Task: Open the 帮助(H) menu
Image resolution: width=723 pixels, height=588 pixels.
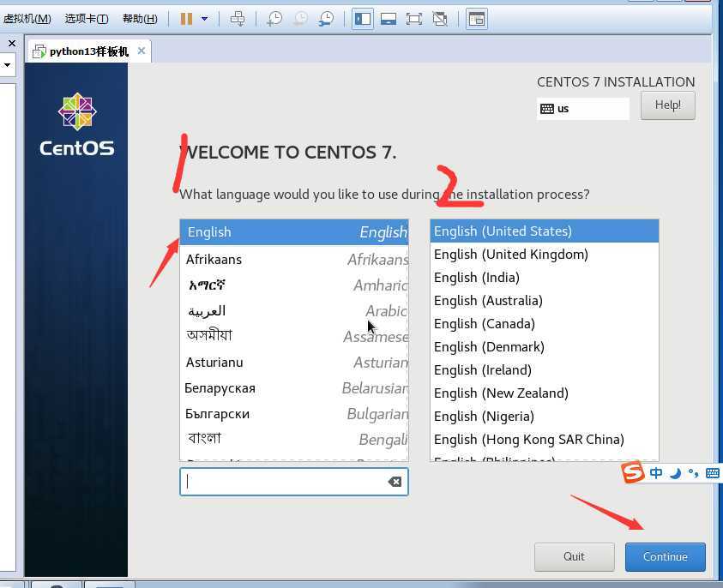Action: click(140, 19)
